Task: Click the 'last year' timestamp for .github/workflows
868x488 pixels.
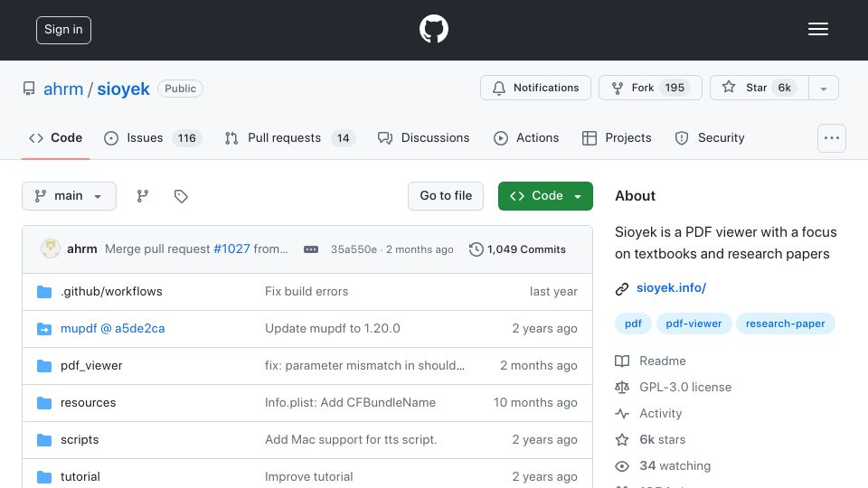Action: coord(553,292)
